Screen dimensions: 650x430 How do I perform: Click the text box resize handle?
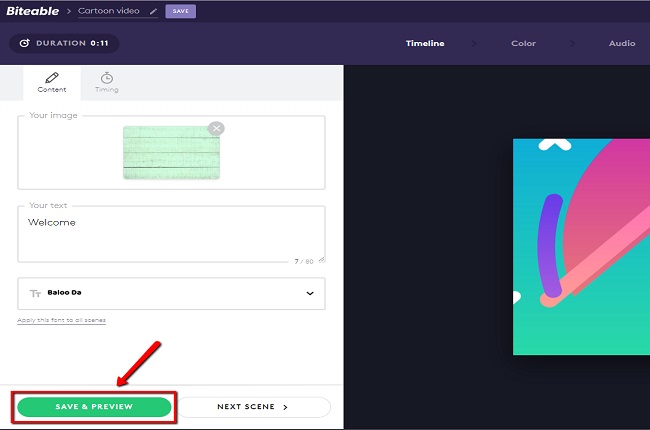pos(321,260)
